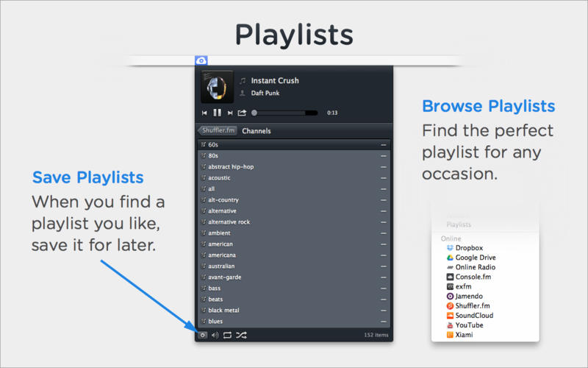Open YouTube source
This screenshot has height=368, width=588.
pyautogui.click(x=465, y=325)
